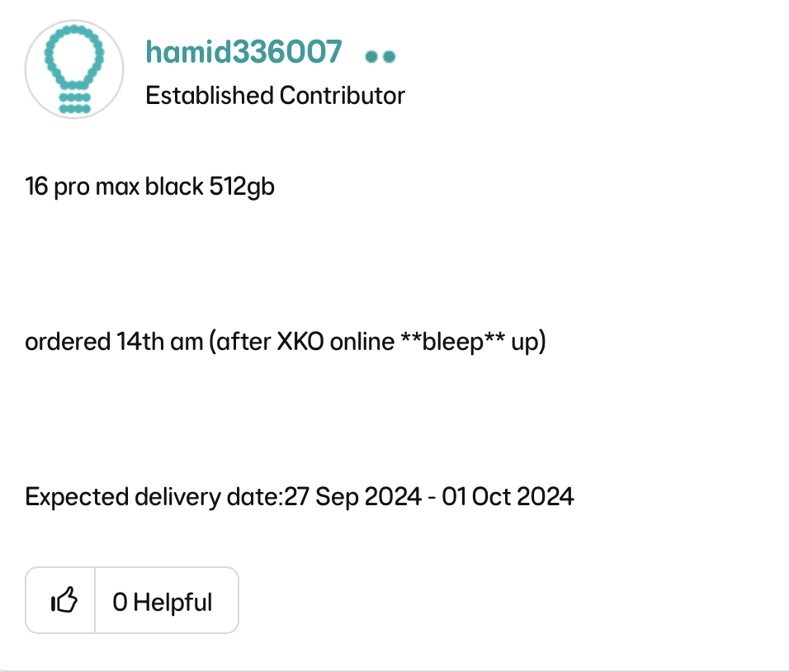Click the text "ordered 14th am"
This screenshot has width=789, height=672.
coord(114,342)
